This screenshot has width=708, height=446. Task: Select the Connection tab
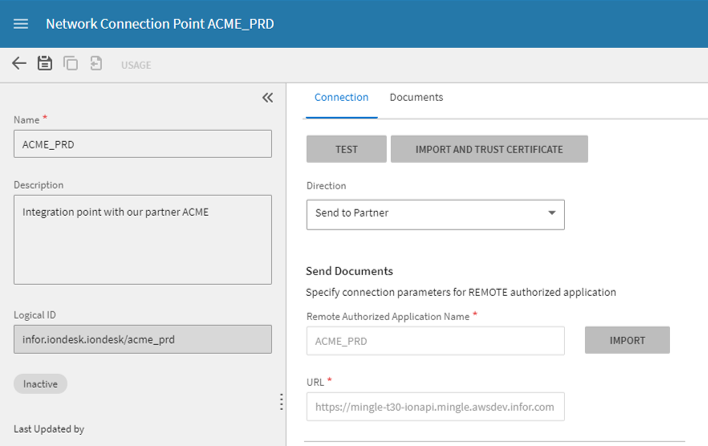coord(341,98)
